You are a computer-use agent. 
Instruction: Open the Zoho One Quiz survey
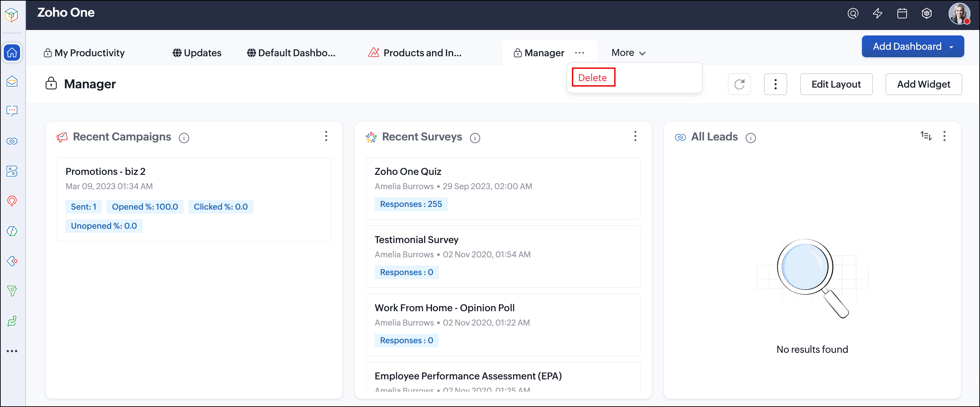(408, 171)
